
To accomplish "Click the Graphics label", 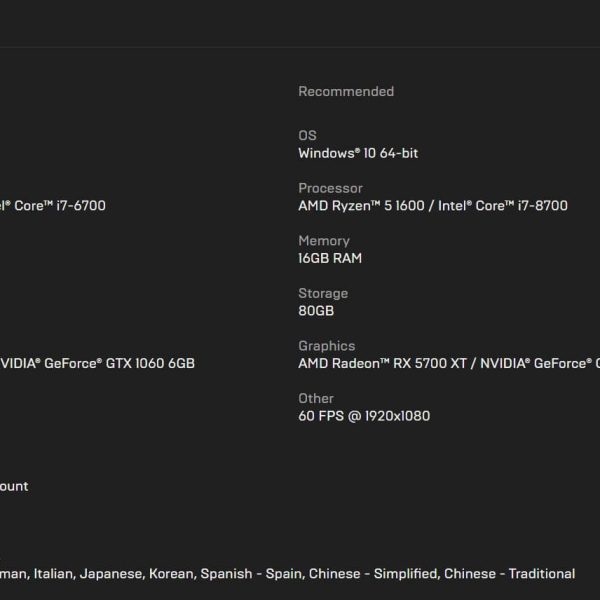I will coord(327,346).
